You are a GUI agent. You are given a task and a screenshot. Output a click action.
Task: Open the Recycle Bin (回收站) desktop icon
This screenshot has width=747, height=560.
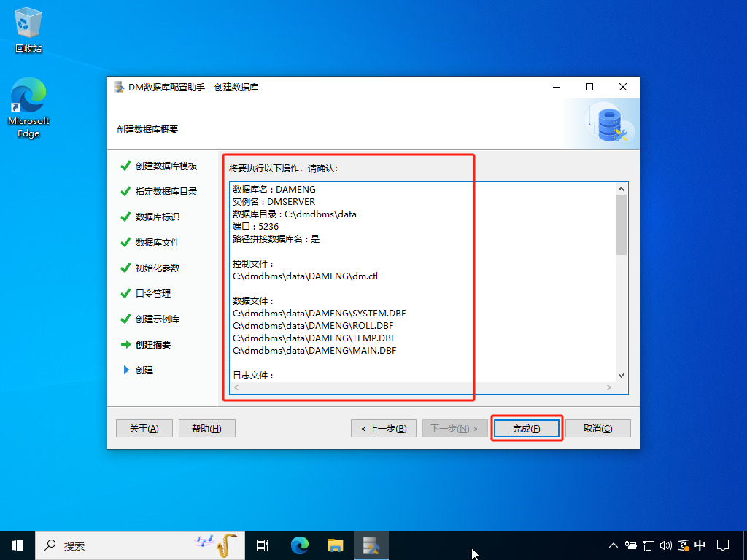pyautogui.click(x=28, y=29)
